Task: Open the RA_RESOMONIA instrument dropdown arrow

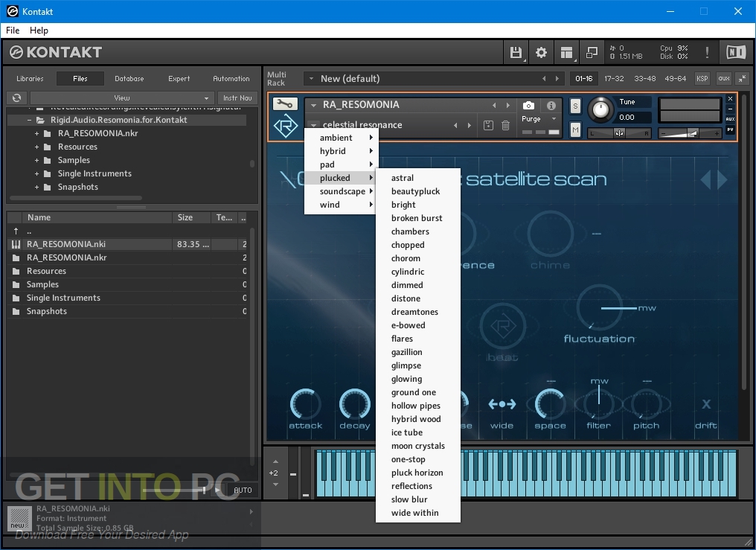Action: point(313,105)
